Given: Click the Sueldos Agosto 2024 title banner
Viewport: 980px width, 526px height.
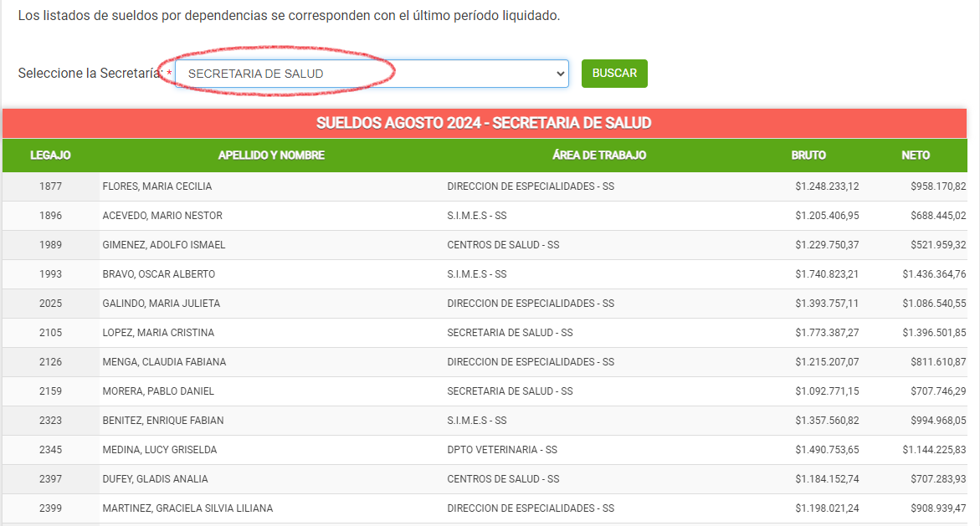Looking at the screenshot, I should (x=484, y=123).
